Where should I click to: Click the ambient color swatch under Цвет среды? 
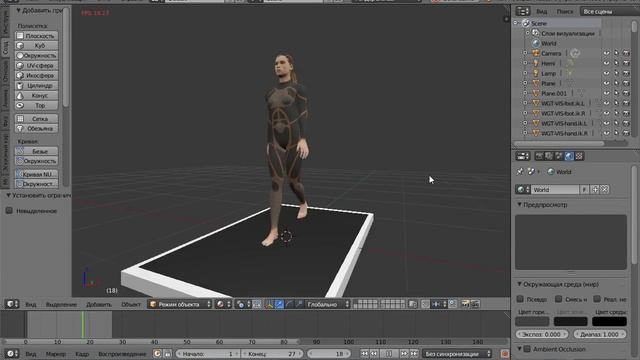tap(609, 321)
